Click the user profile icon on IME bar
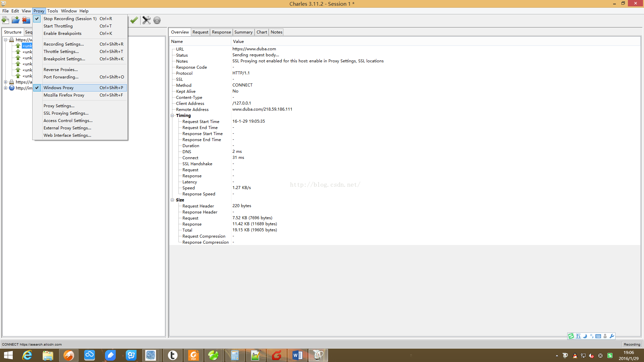 click(x=605, y=336)
